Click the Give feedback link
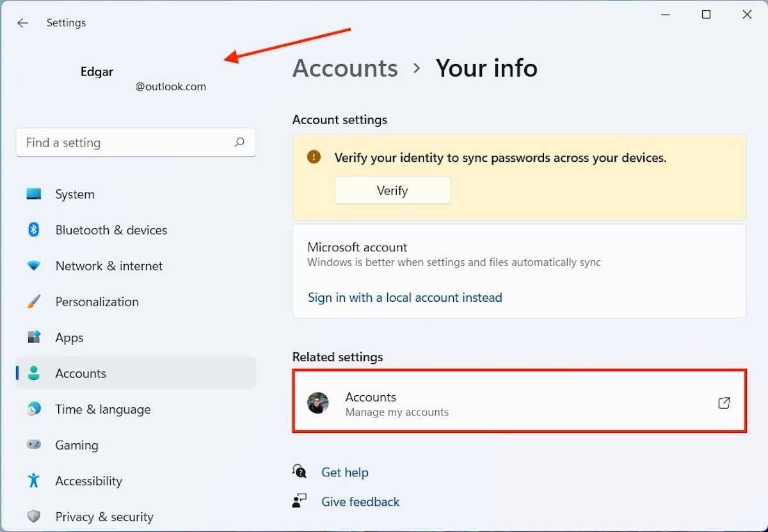 360,502
